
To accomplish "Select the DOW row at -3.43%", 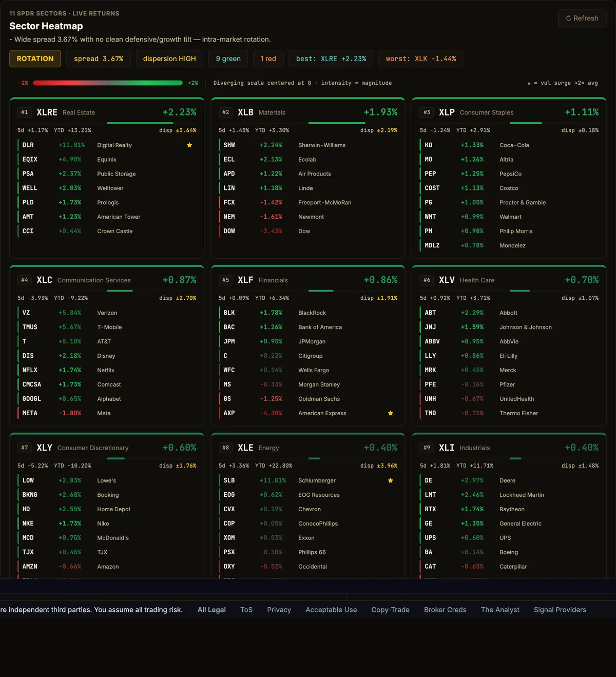I will (x=308, y=231).
